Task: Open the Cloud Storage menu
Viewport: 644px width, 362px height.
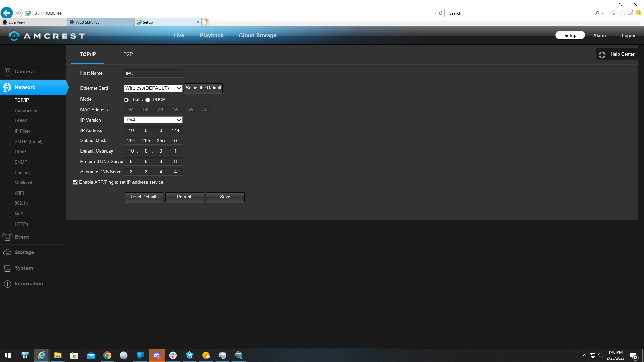Action: tap(258, 36)
